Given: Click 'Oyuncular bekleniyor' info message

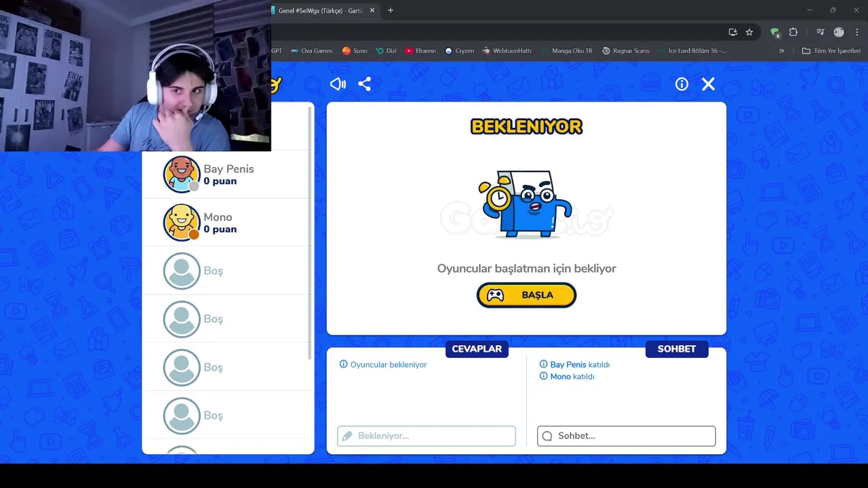Looking at the screenshot, I should click(x=383, y=365).
